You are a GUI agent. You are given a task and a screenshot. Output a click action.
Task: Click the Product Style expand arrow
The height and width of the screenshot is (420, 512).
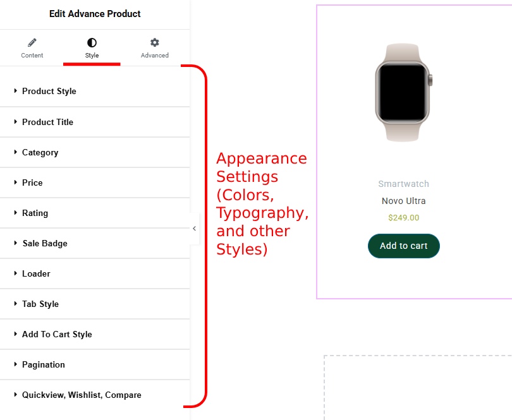pyautogui.click(x=16, y=91)
